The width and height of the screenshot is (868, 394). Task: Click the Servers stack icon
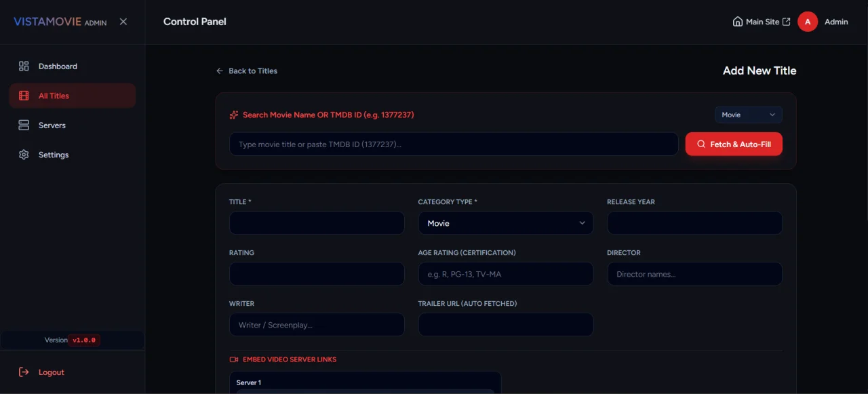24,125
